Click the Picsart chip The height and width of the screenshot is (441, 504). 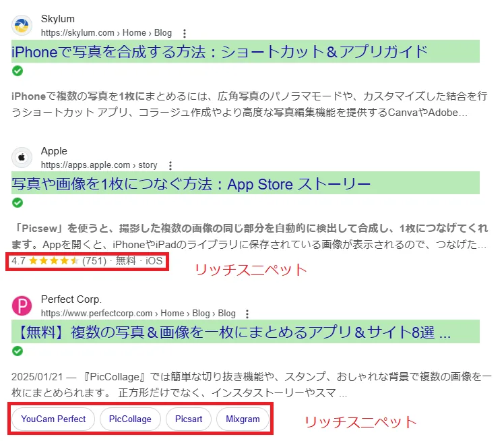(x=189, y=419)
